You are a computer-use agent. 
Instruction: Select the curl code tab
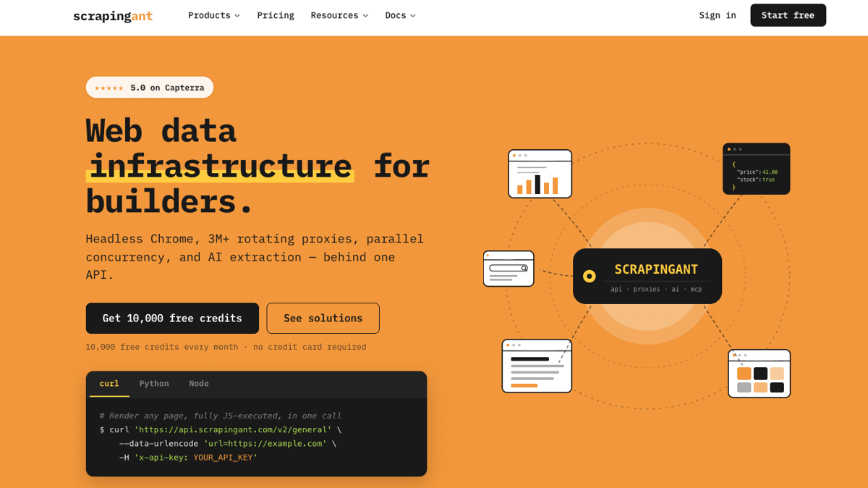click(x=109, y=384)
